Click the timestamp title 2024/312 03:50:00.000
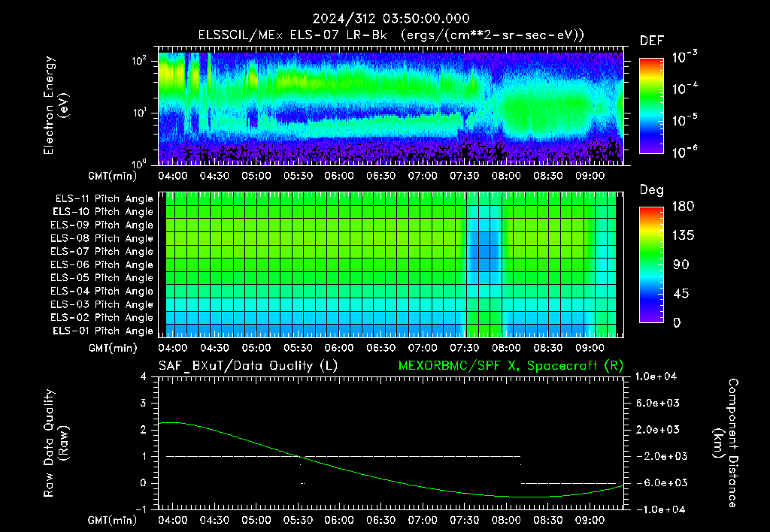 [x=391, y=19]
